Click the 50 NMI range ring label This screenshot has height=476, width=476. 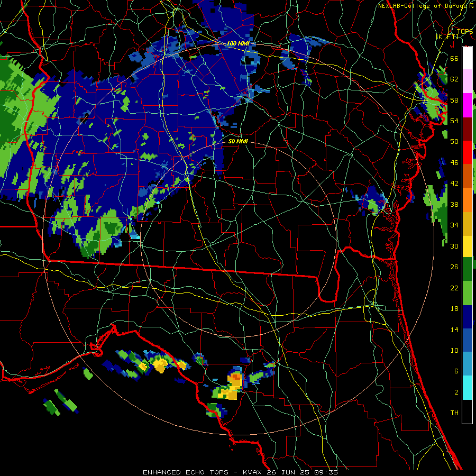click(x=238, y=141)
